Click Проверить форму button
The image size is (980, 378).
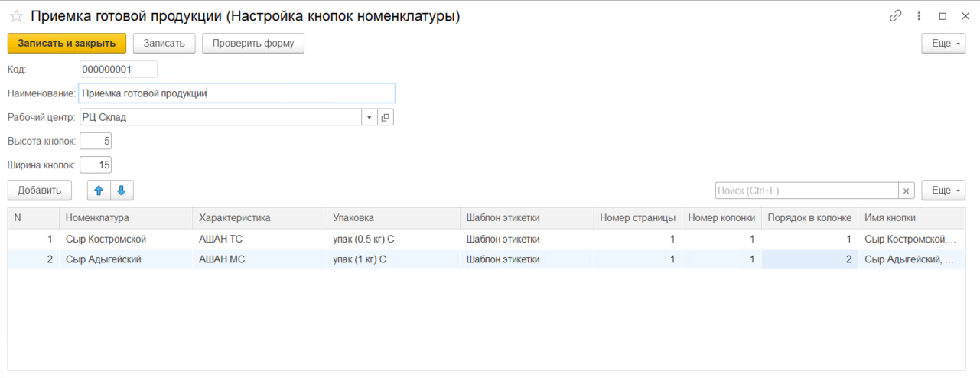point(253,44)
